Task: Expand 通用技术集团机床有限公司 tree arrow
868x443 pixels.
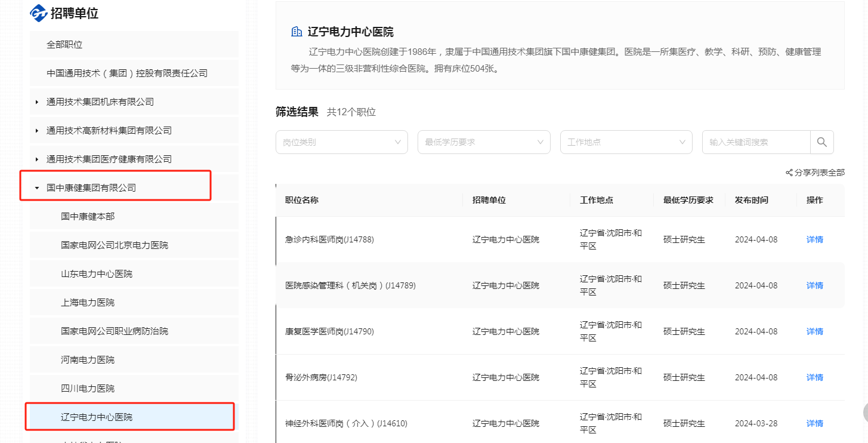Action: click(x=37, y=102)
